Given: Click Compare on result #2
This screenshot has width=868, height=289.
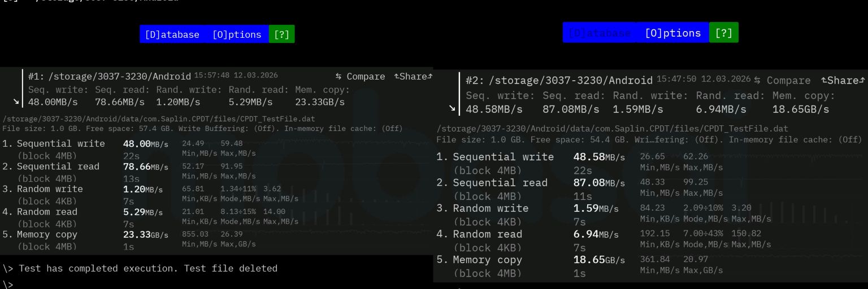Looking at the screenshot, I should point(783,80).
